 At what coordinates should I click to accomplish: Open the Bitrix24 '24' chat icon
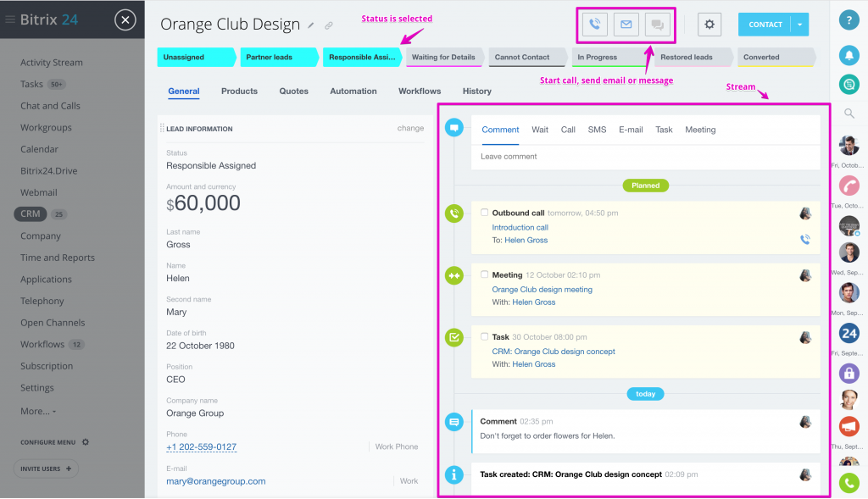pyautogui.click(x=849, y=333)
